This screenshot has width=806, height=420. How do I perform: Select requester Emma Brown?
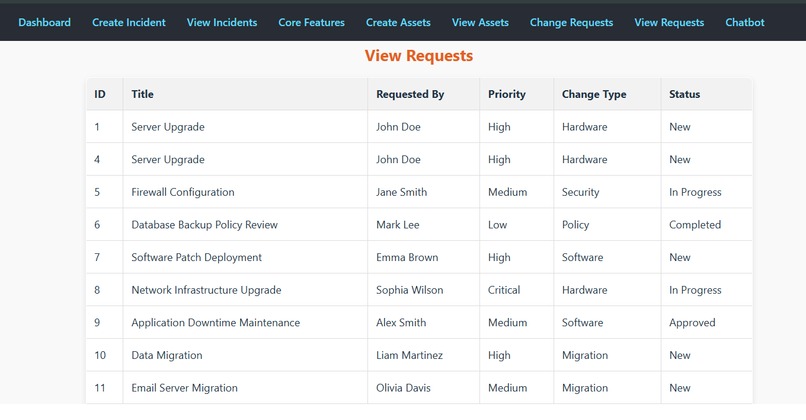(x=407, y=258)
